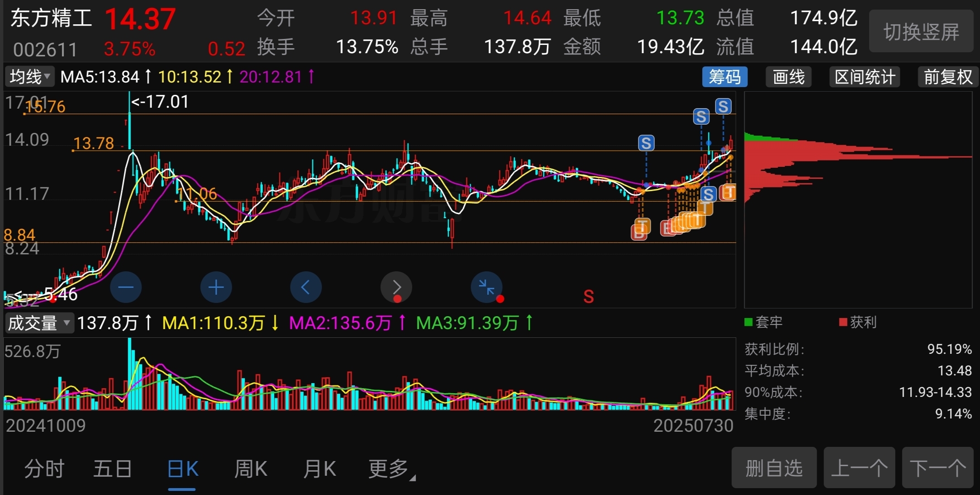Tap the green 套牢 legend swatch
Viewport: 980px width, 495px height.
749,322
